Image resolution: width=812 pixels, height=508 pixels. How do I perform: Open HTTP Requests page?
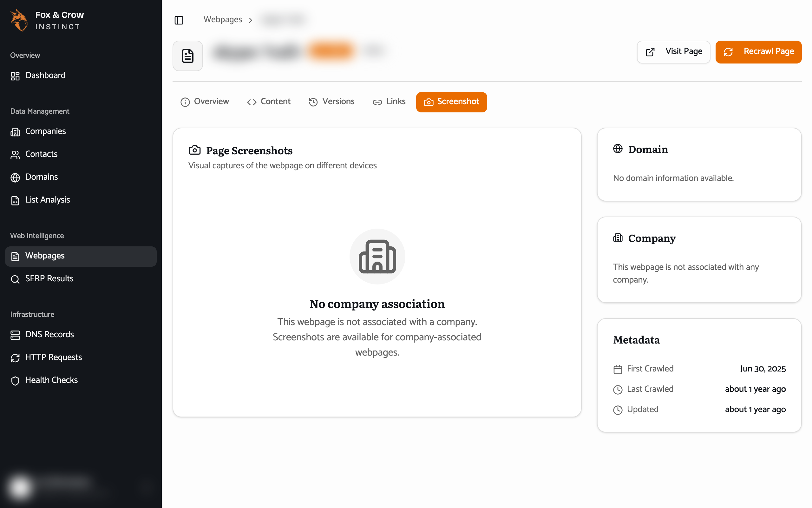[x=81, y=357]
